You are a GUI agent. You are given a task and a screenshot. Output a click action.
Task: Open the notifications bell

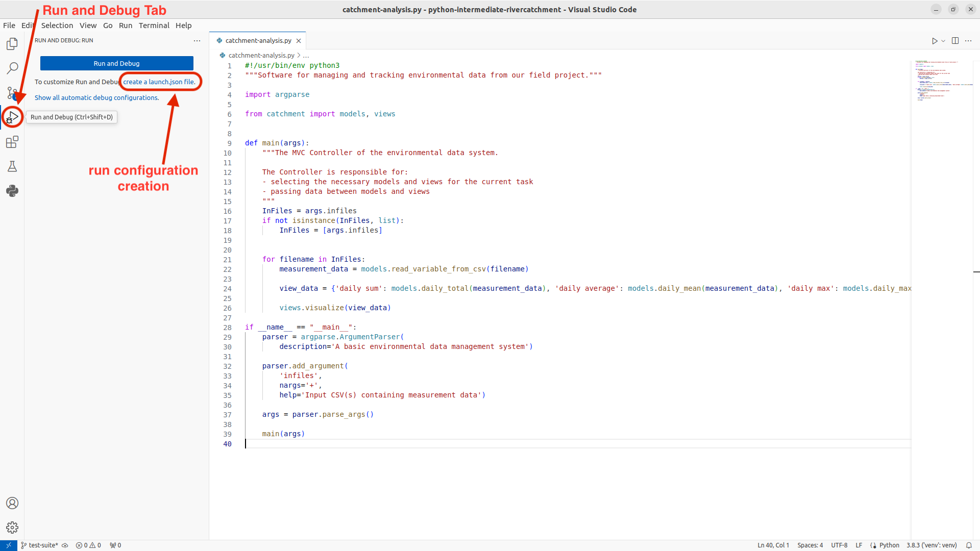pyautogui.click(x=969, y=545)
